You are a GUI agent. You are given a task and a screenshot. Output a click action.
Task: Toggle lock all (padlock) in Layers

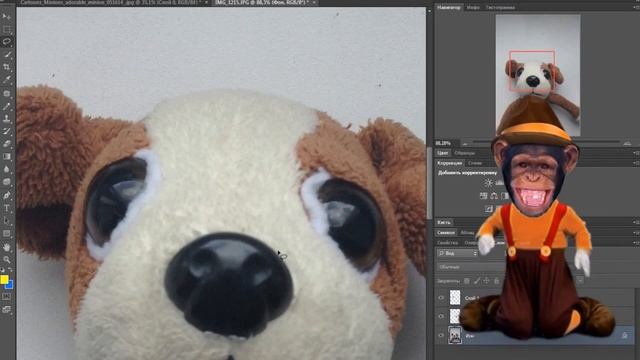point(496,281)
